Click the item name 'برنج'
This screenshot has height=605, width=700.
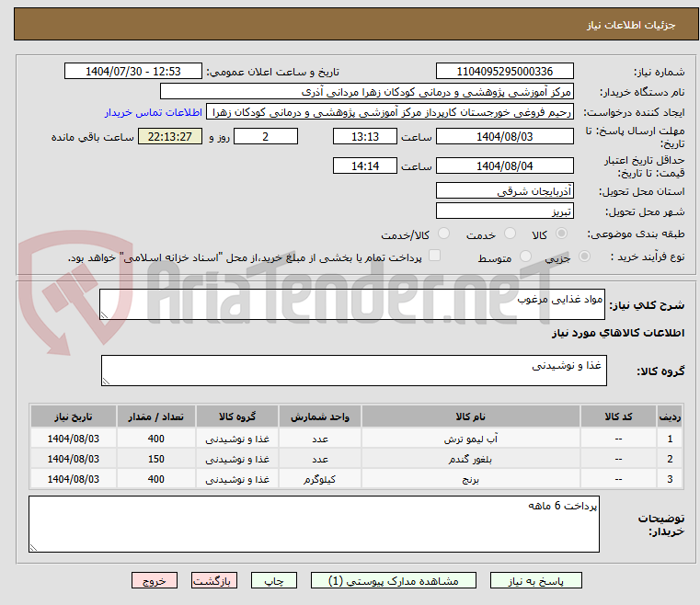[x=471, y=479]
